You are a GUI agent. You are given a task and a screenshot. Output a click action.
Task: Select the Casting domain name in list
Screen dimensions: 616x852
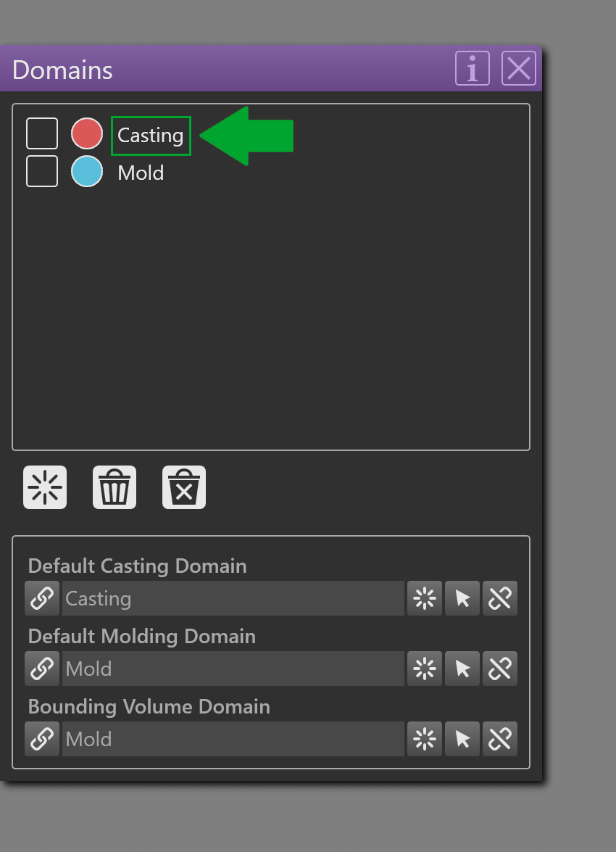point(151,136)
